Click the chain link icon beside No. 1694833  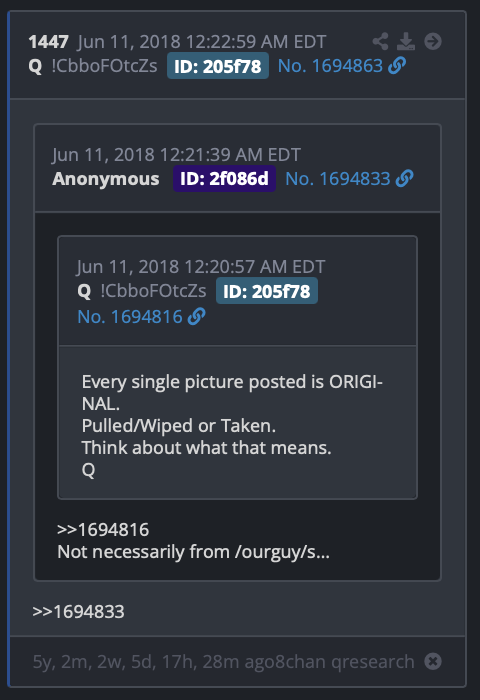(x=405, y=179)
